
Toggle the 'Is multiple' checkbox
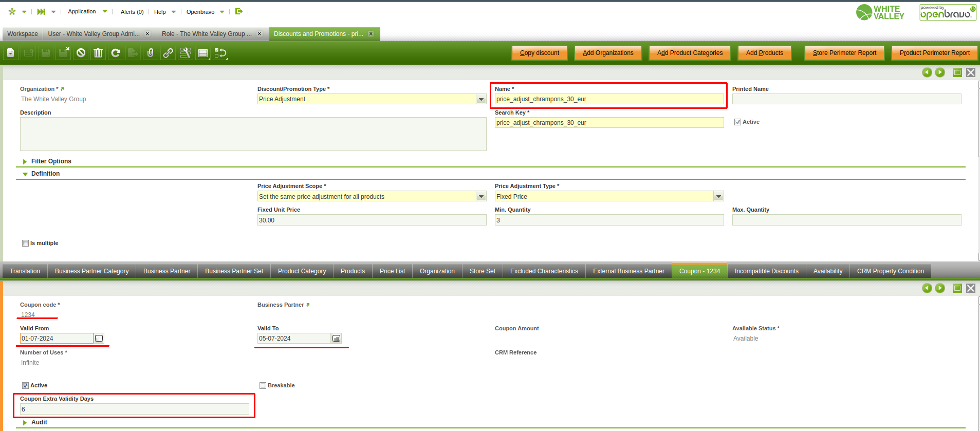click(x=25, y=243)
